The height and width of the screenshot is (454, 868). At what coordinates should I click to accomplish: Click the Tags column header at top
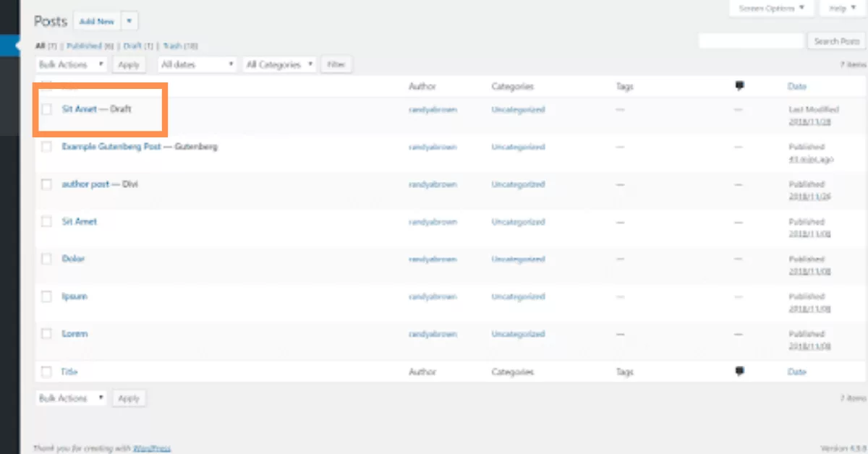[625, 86]
